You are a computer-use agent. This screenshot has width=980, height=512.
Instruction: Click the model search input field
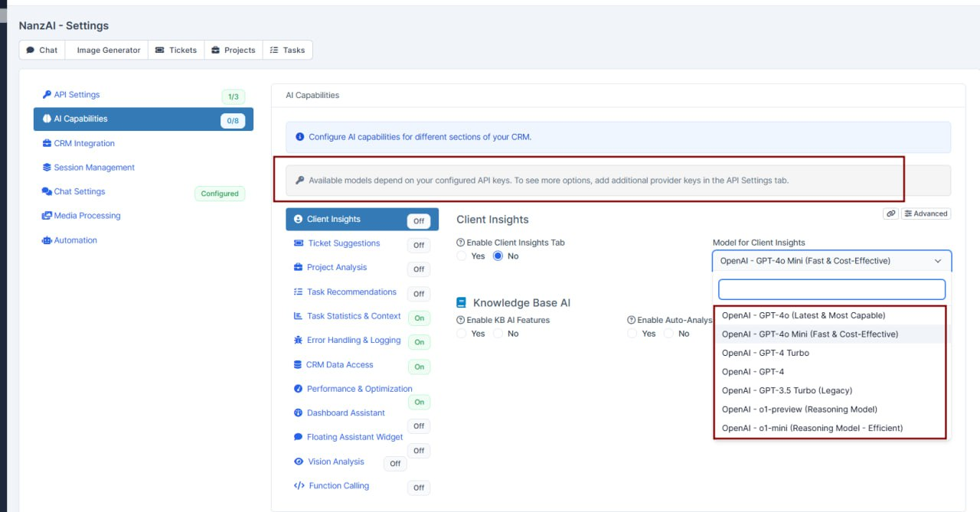click(x=831, y=289)
